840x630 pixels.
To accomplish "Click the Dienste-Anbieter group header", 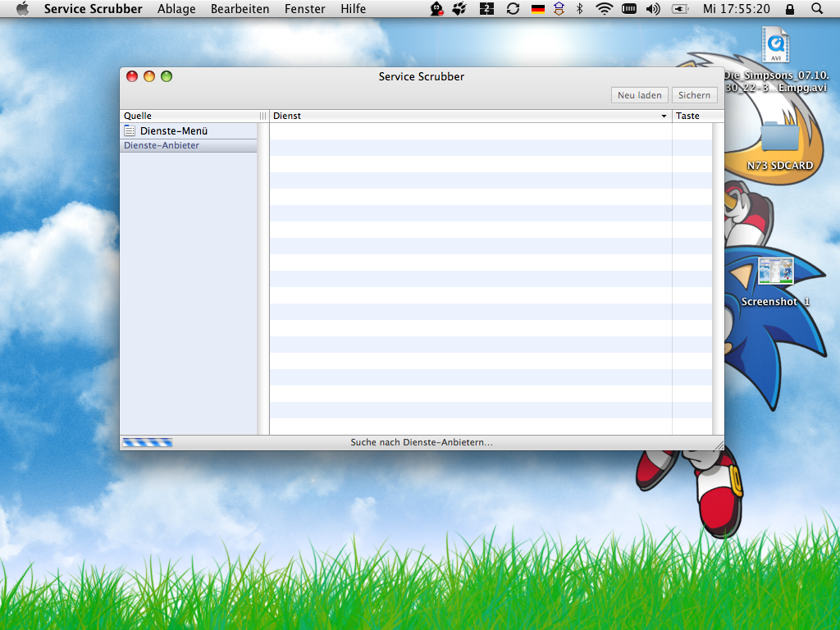I will tap(189, 145).
